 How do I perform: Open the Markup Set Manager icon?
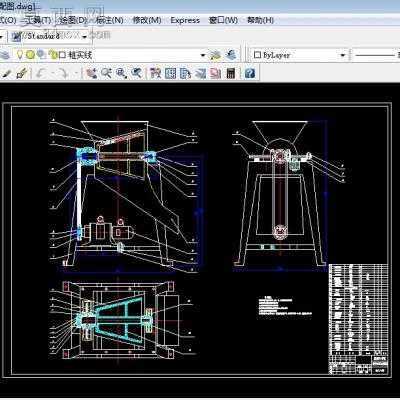coord(216,73)
